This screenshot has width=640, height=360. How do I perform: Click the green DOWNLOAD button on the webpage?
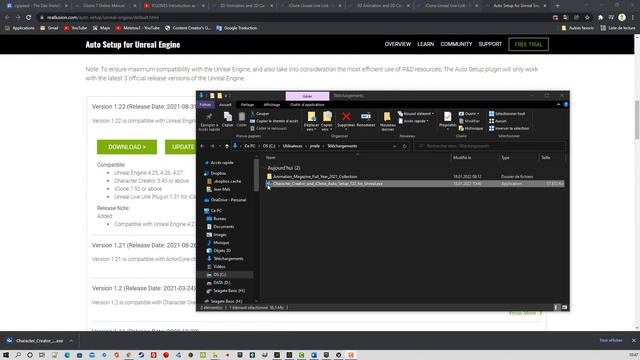point(127,147)
